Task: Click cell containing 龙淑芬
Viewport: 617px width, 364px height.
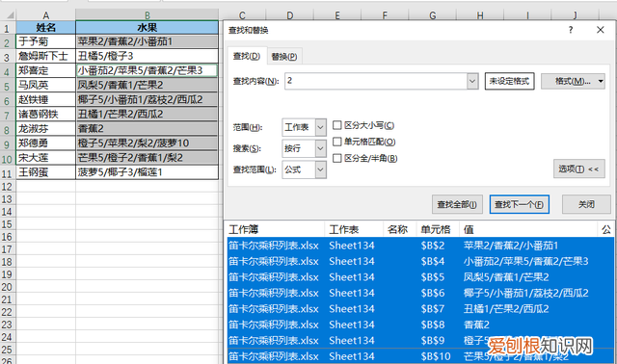Action: [45, 129]
